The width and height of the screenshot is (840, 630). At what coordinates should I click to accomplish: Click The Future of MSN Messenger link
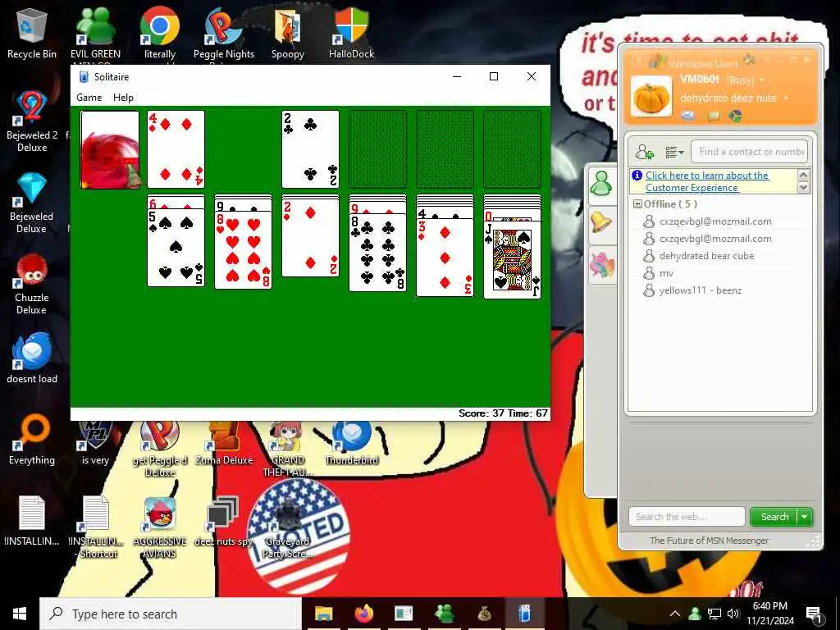(709, 541)
